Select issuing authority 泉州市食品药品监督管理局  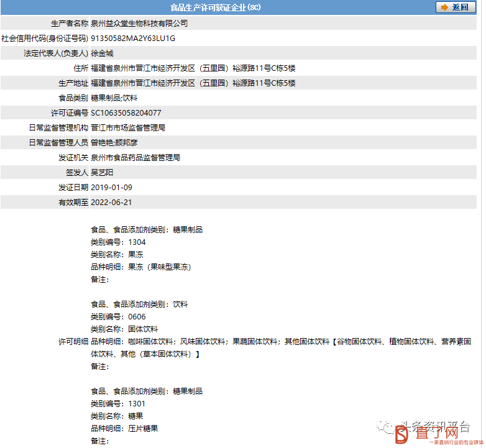click(135, 157)
